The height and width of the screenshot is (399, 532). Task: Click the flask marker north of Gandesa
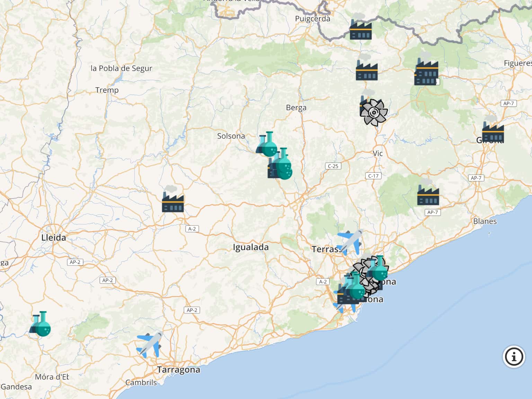click(41, 325)
